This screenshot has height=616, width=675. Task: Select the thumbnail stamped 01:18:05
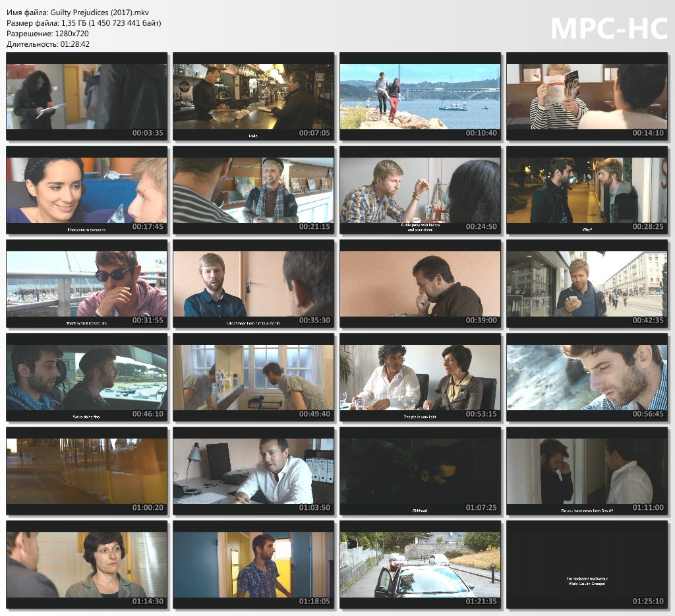[253, 565]
